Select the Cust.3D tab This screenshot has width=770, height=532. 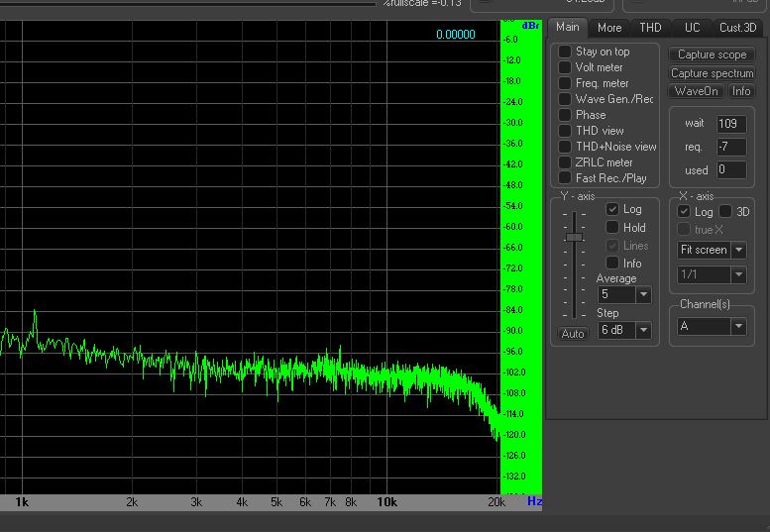coord(737,28)
